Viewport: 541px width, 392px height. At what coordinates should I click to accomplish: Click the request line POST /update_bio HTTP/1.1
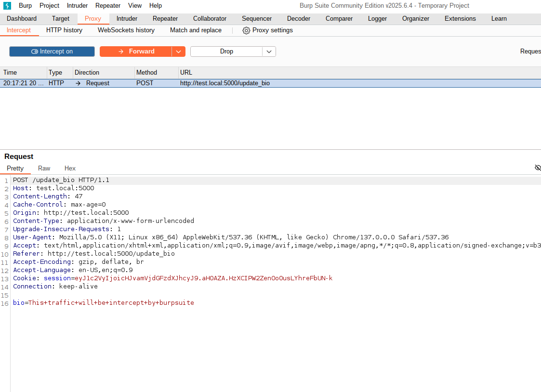click(x=61, y=180)
